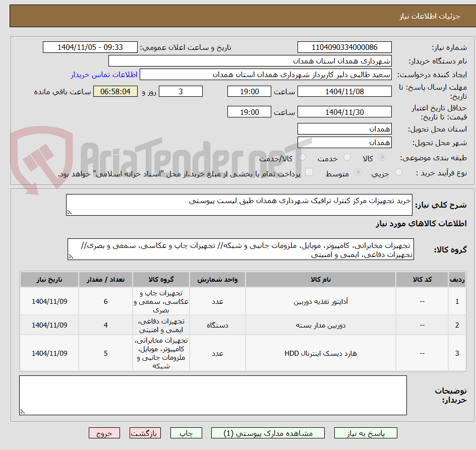The width and height of the screenshot is (476, 450).
Task: Click the تاریخ نیاز column header
Action: [49, 280]
